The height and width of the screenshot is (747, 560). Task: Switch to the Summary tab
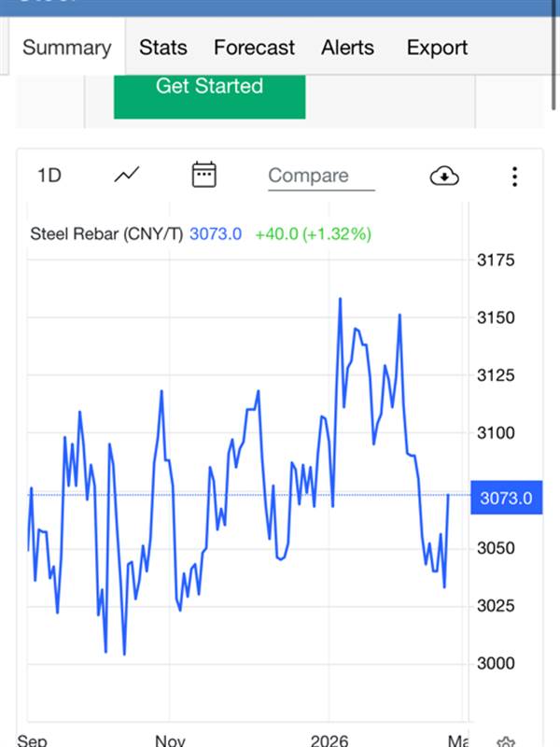pos(66,48)
